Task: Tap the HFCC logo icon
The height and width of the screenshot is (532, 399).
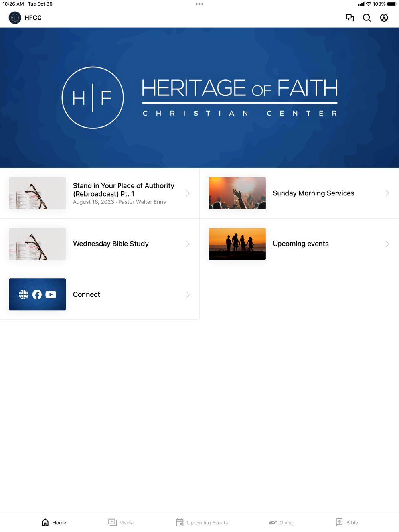Action: coord(15,18)
